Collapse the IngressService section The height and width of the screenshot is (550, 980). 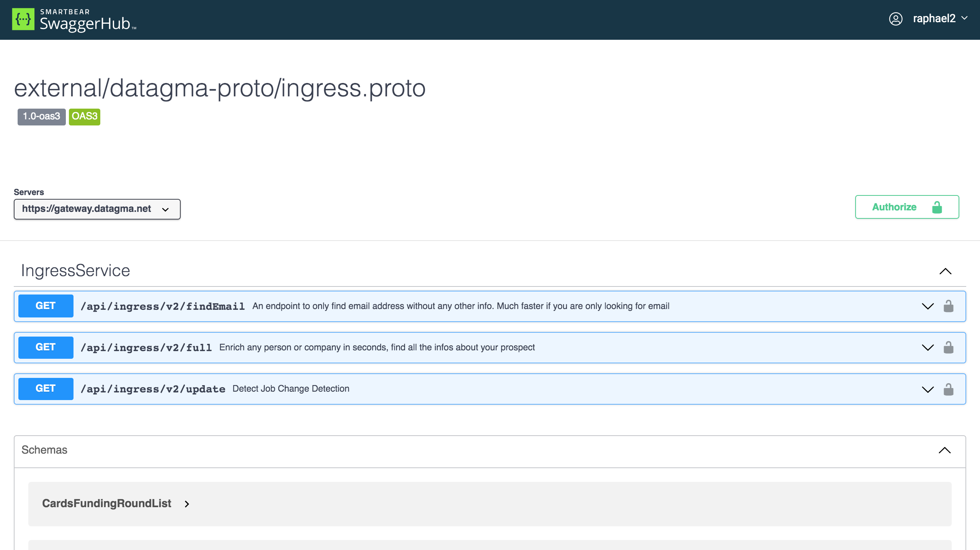[x=945, y=271]
